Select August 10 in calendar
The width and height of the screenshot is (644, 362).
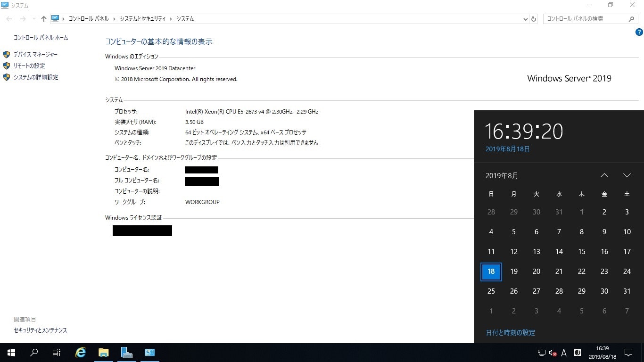click(627, 232)
